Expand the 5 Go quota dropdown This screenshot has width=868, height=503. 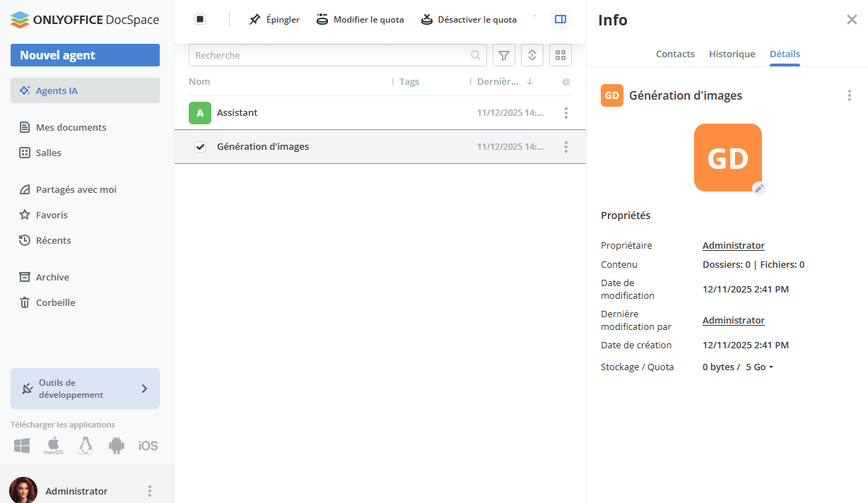(760, 367)
